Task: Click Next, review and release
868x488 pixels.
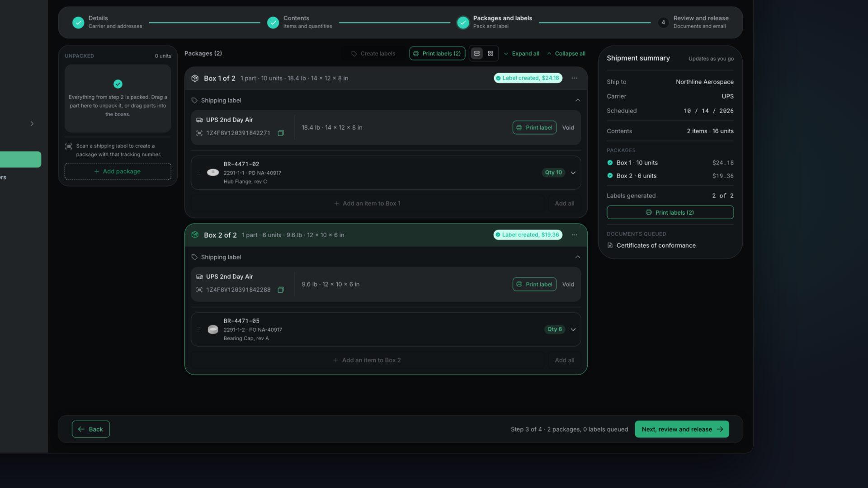Action: (x=682, y=429)
